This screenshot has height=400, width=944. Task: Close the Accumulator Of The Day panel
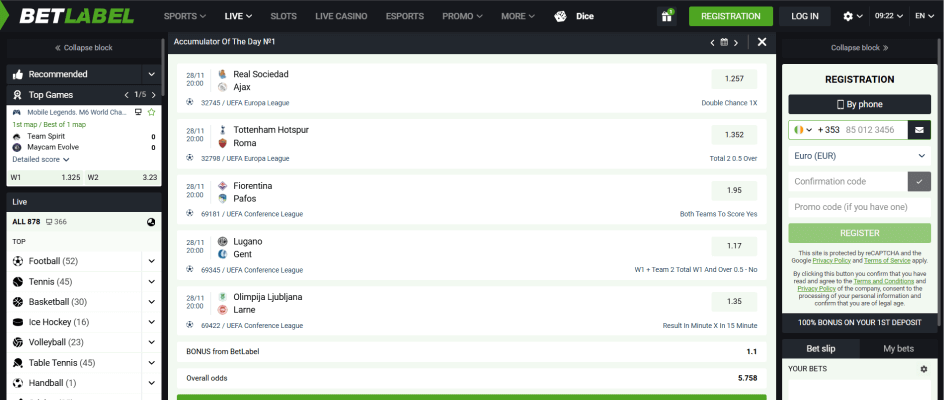click(x=762, y=42)
